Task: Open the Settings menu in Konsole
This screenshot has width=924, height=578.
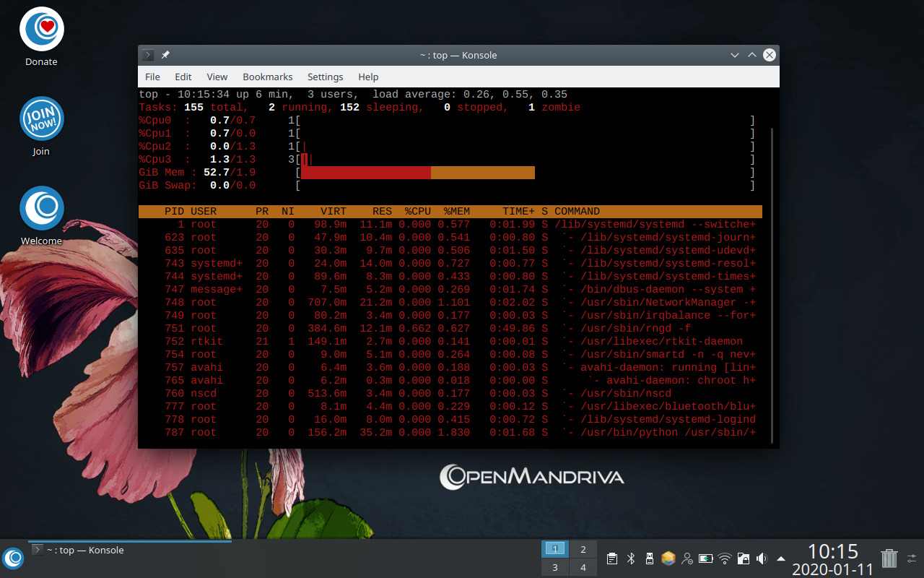Action: 325,77
